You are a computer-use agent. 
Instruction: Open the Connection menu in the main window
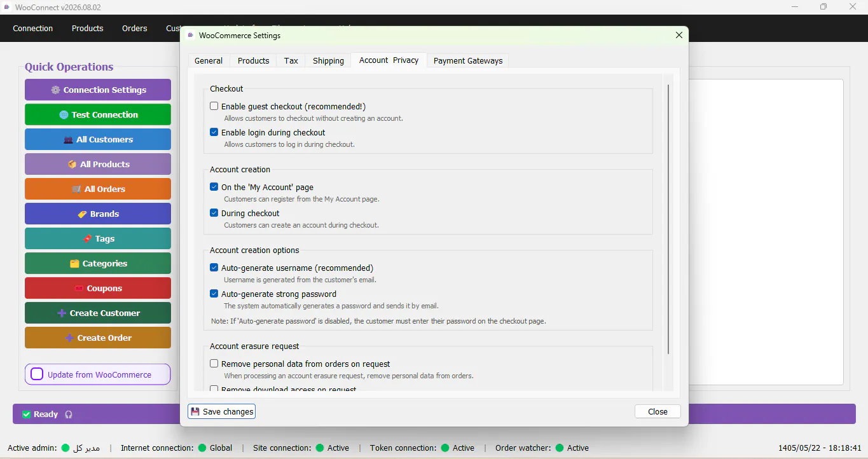[33, 28]
